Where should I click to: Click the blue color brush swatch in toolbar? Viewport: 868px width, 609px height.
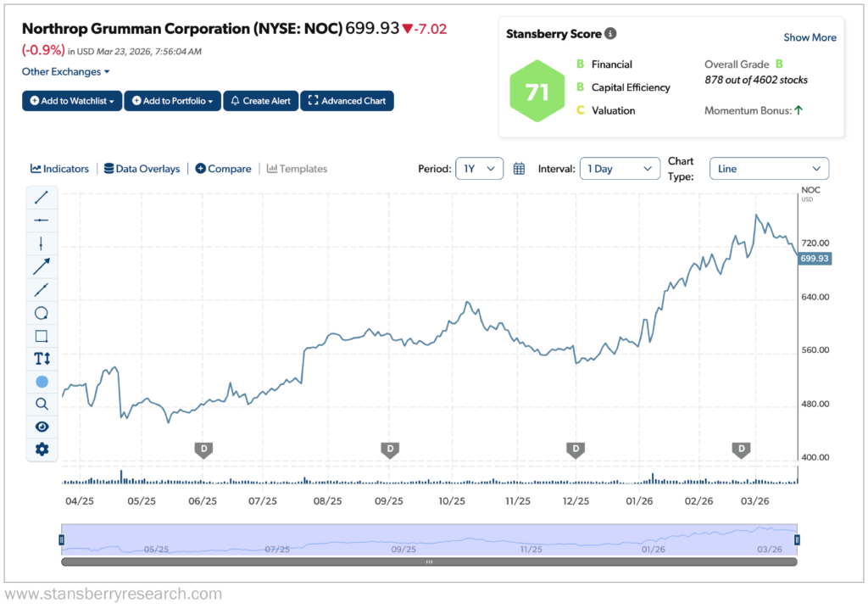coord(42,382)
